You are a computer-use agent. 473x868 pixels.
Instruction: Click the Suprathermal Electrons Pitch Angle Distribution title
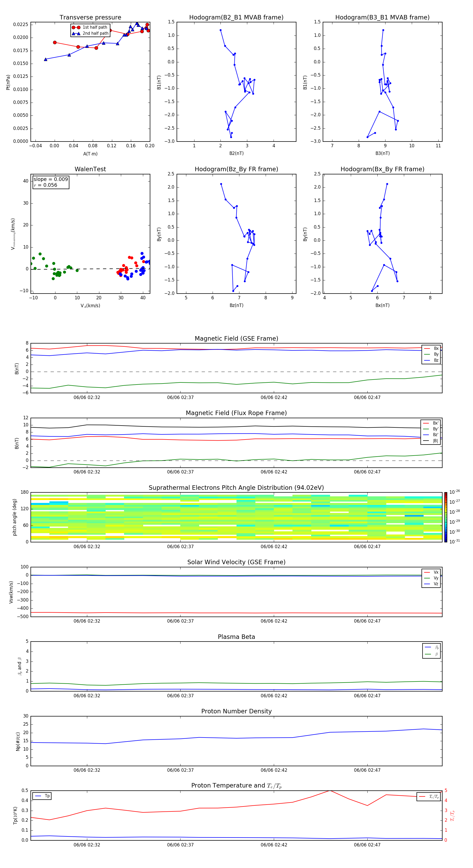click(236, 488)
